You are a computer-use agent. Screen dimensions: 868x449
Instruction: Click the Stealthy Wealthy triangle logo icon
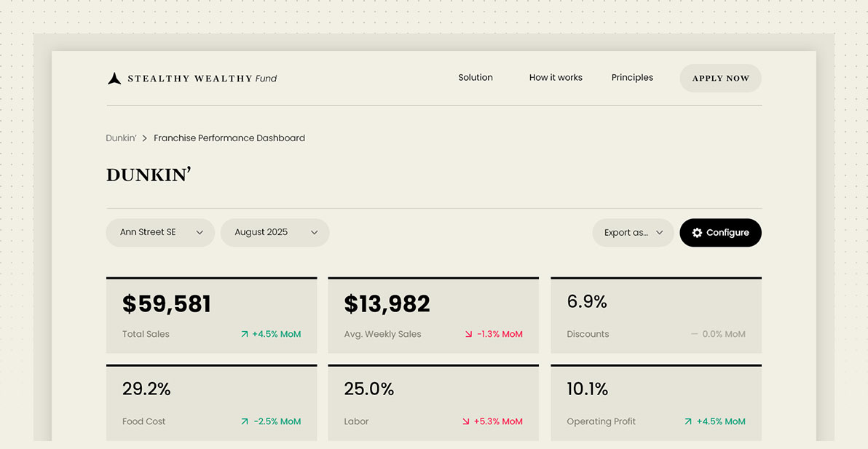114,79
